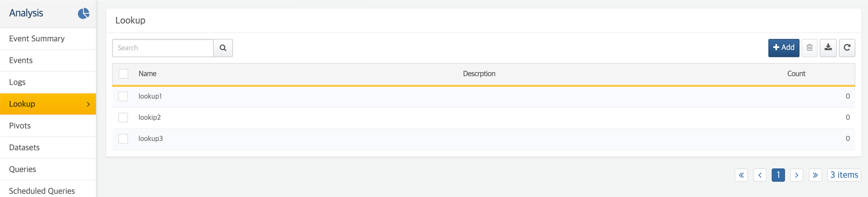Click the magnifier search icon button
This screenshot has width=868, height=197.
(223, 48)
